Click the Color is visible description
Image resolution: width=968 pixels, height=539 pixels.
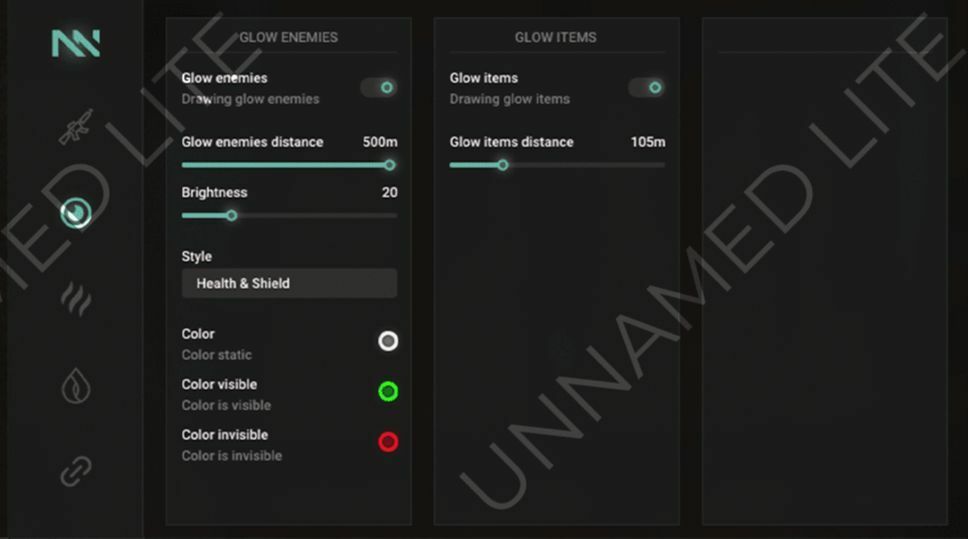[226, 406]
